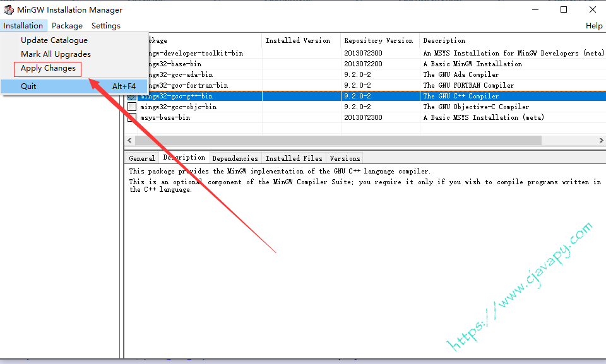Sort by the Repository Version column header
This screenshot has width=606, height=364.
tap(380, 40)
